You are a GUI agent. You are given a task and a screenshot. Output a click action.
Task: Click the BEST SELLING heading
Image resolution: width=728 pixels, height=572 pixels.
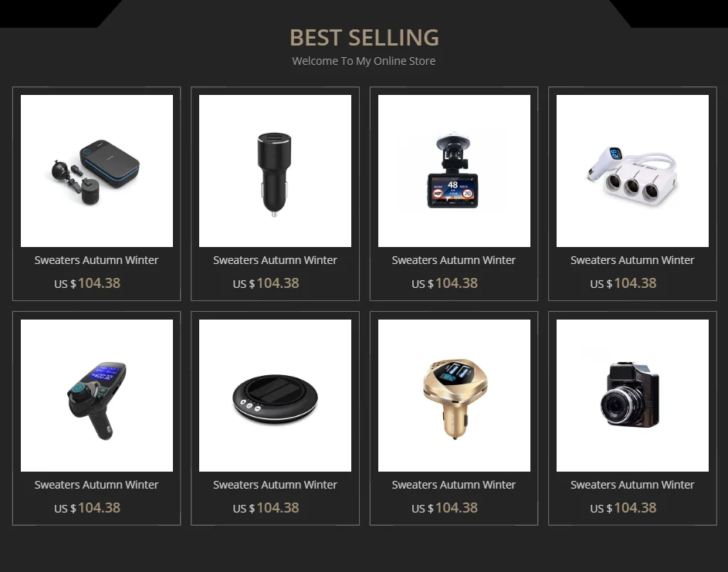point(364,38)
